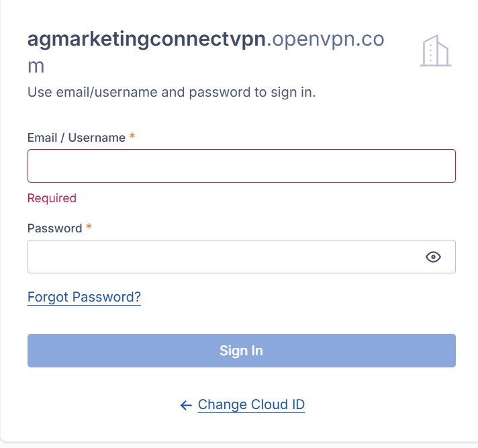The height and width of the screenshot is (448, 478).
Task: Click the Password field label
Action: coord(54,228)
